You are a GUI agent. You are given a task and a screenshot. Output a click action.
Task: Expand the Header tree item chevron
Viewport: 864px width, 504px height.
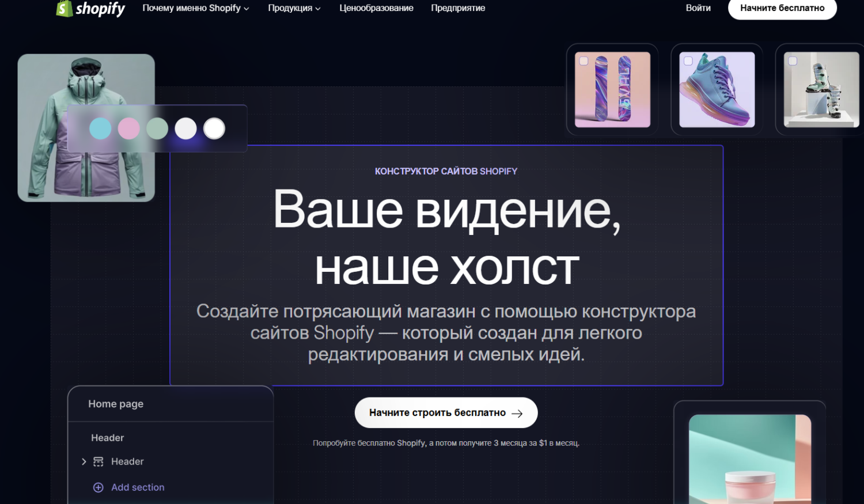tap(84, 461)
